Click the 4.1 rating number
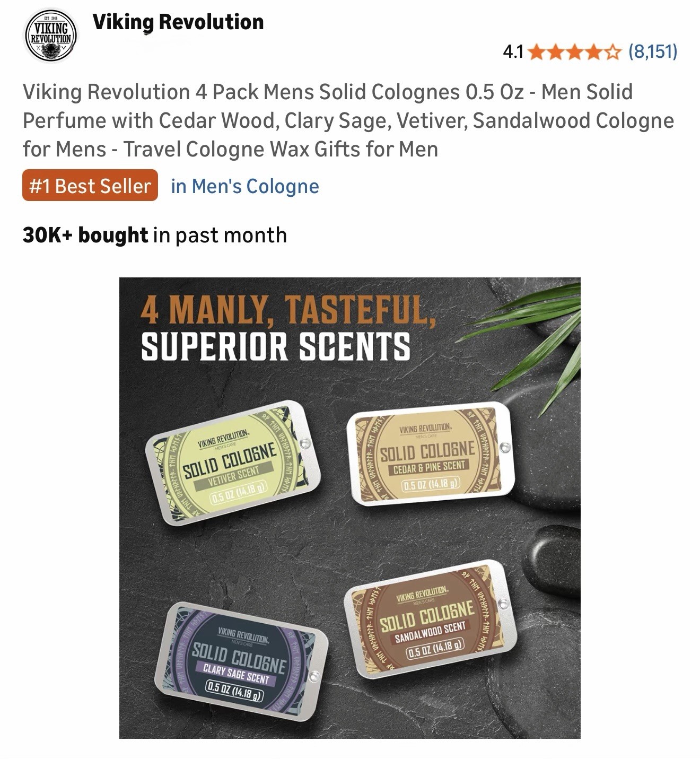 [x=513, y=52]
